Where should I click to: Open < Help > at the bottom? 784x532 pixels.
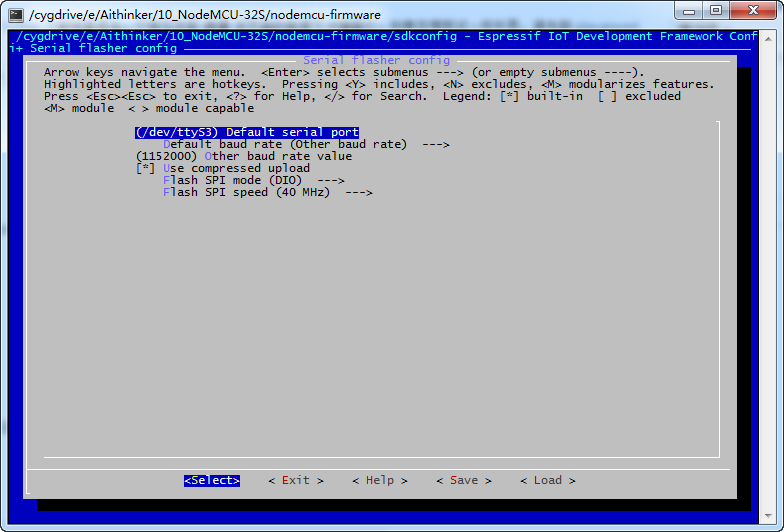379,480
